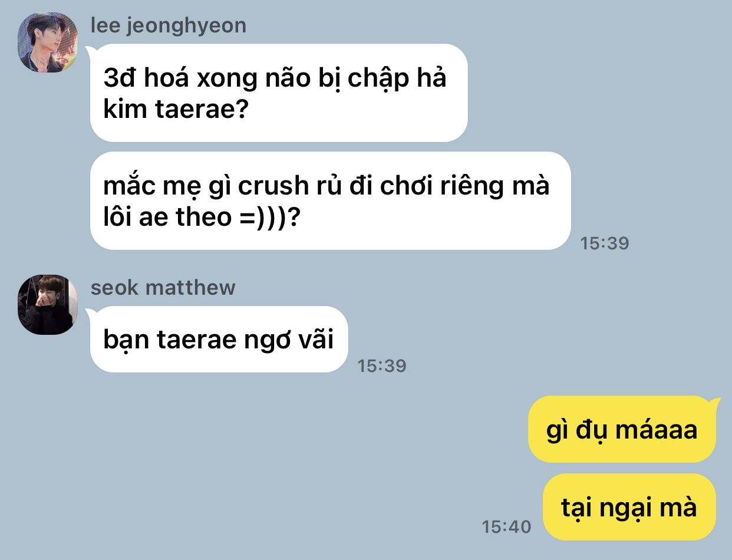This screenshot has width=732, height=560.
Task: Select the message starting with 3đ hoá xong
Action: click(x=279, y=93)
